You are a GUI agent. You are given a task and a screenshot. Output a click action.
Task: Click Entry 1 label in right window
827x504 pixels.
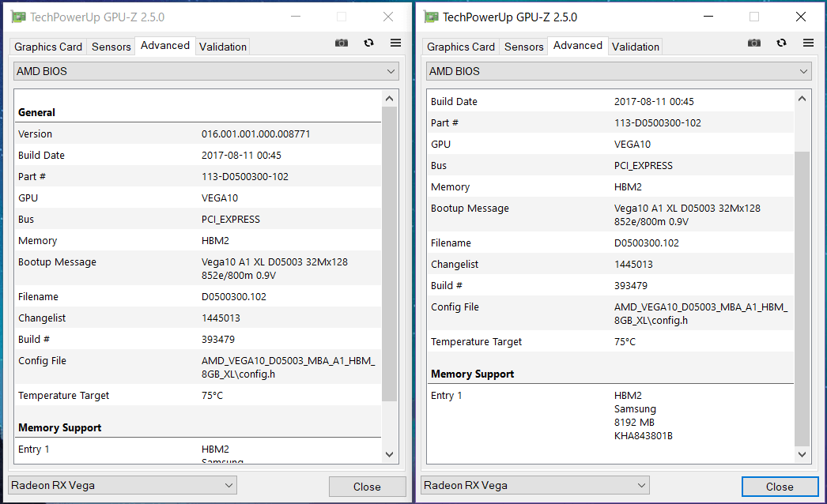point(446,396)
